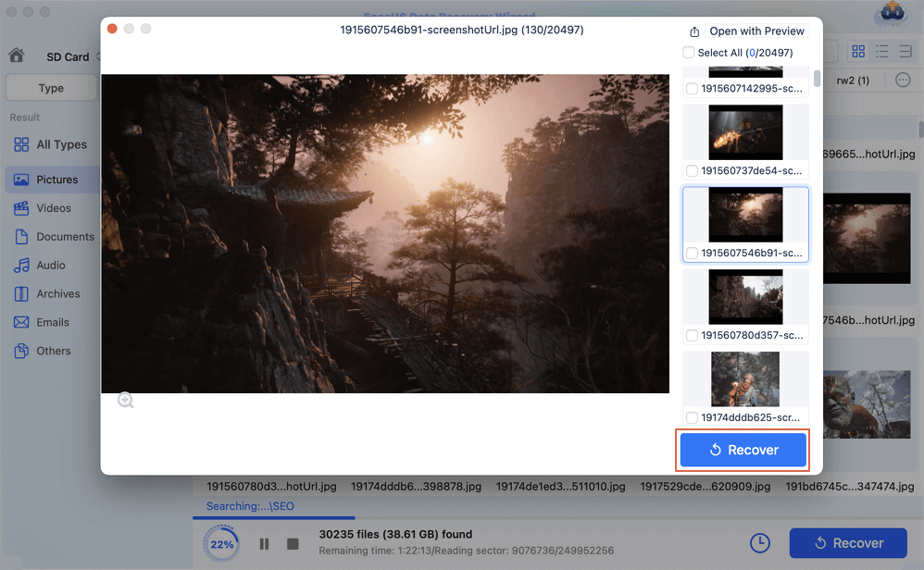The image size is (924, 570).
Task: Check the 191560737de54-sc... file checkbox
Action: [692, 171]
